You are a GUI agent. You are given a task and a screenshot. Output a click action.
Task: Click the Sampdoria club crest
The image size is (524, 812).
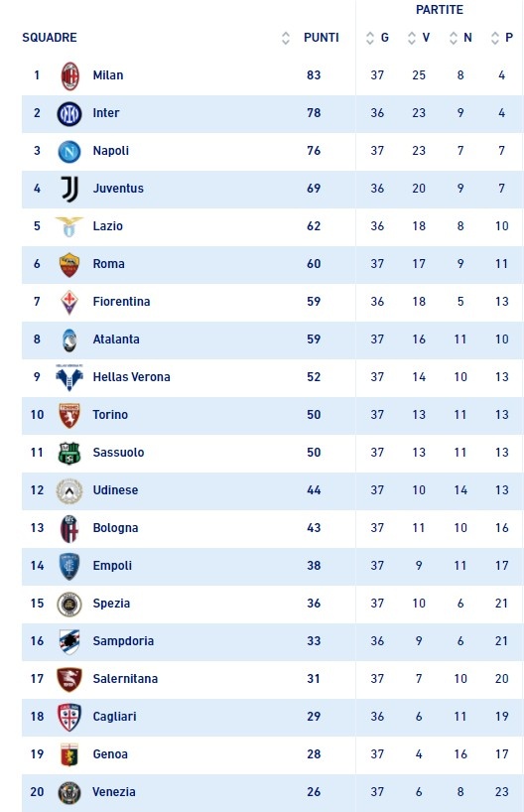(69, 641)
